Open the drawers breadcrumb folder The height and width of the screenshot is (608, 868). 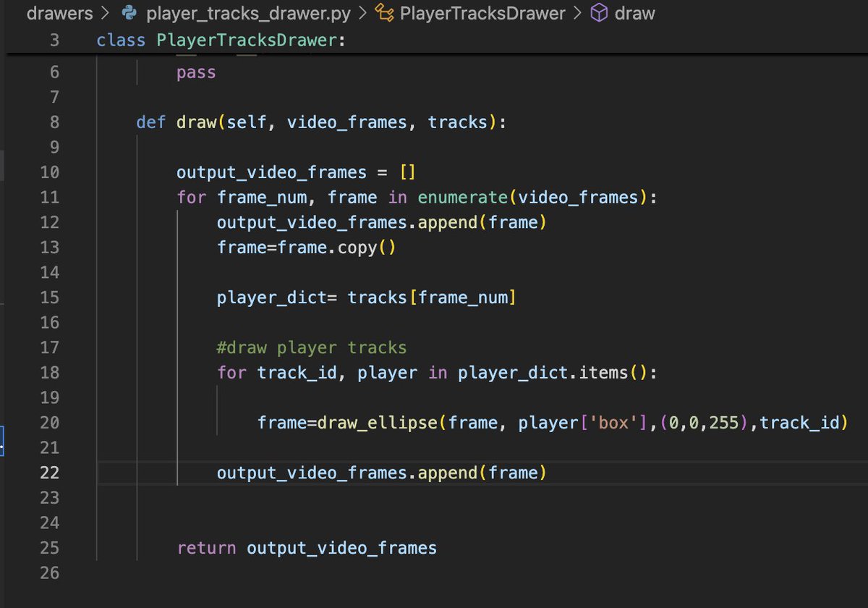pyautogui.click(x=60, y=14)
